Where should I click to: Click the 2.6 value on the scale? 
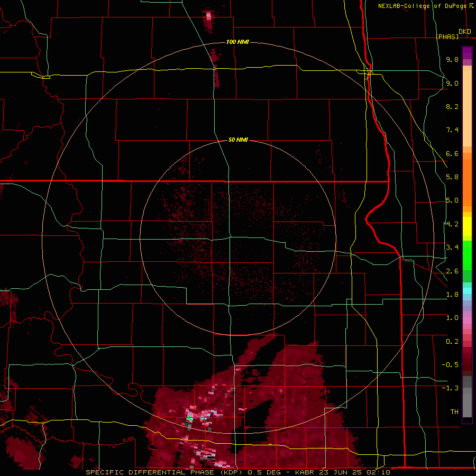point(452,271)
